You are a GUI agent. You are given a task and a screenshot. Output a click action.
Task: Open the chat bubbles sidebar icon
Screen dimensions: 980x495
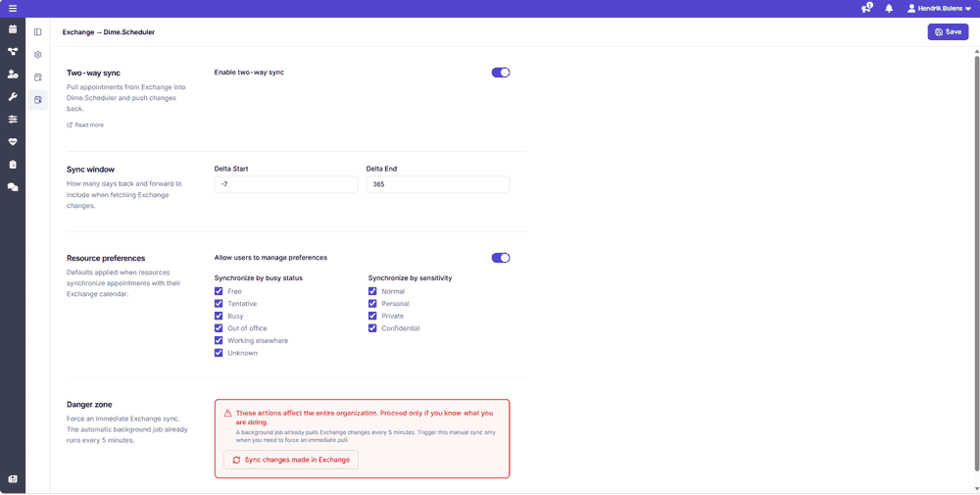pos(13,187)
